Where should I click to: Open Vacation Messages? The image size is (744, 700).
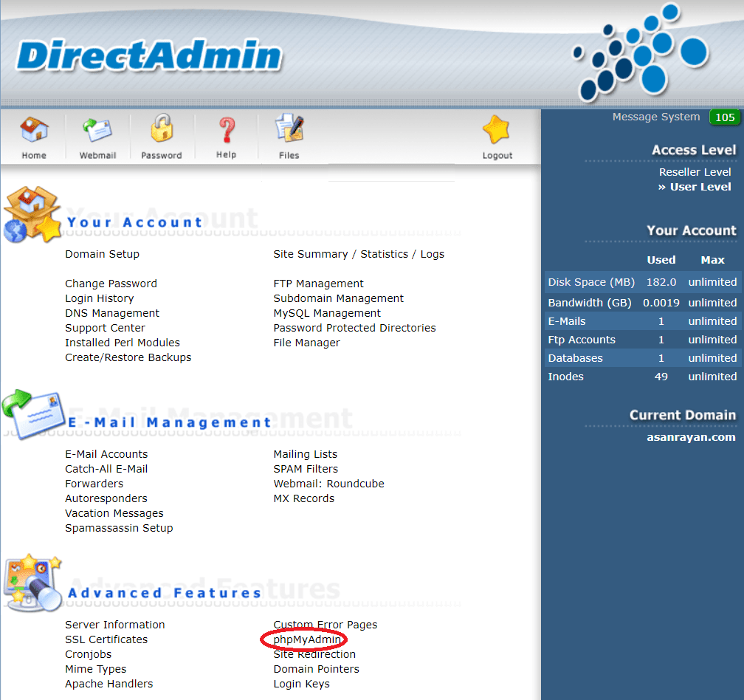pos(114,513)
